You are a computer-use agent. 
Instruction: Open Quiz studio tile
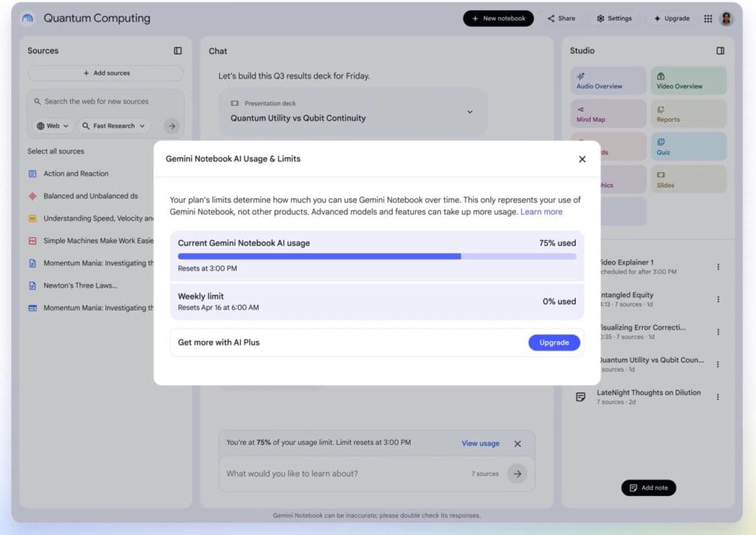689,146
